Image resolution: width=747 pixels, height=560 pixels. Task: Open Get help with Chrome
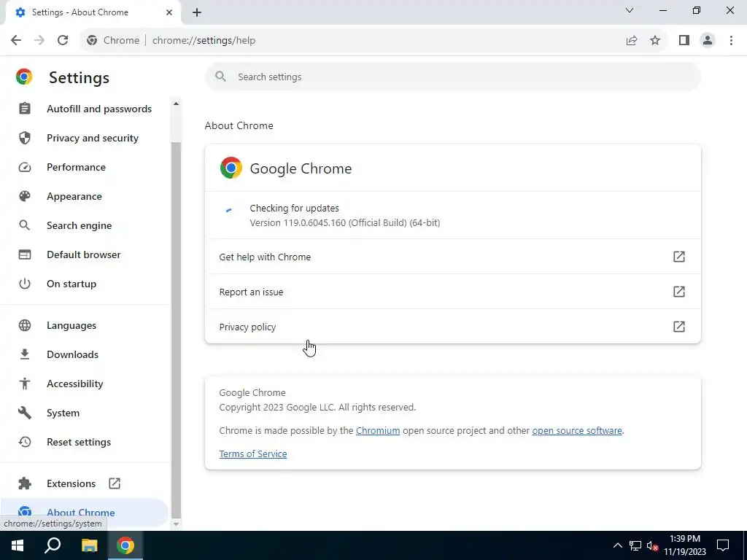click(x=452, y=257)
